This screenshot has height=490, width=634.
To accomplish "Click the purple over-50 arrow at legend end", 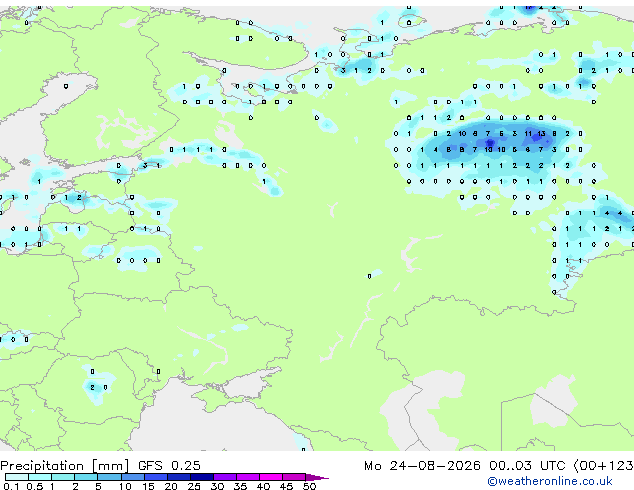I will tap(317, 477).
